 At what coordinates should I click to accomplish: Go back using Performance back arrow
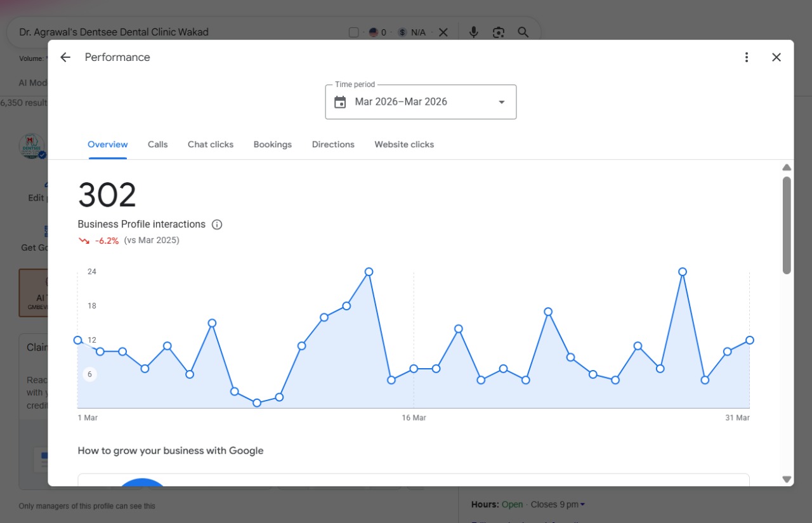65,57
